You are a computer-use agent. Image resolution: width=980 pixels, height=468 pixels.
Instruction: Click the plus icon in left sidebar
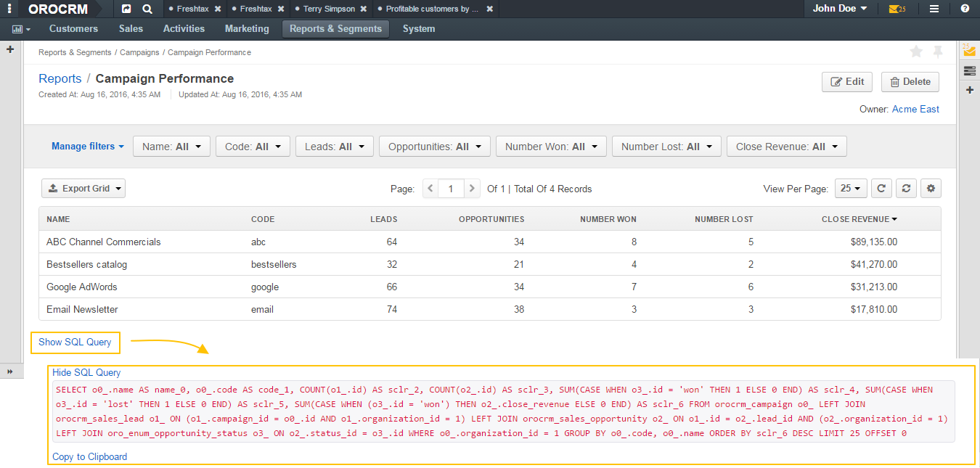click(x=10, y=49)
